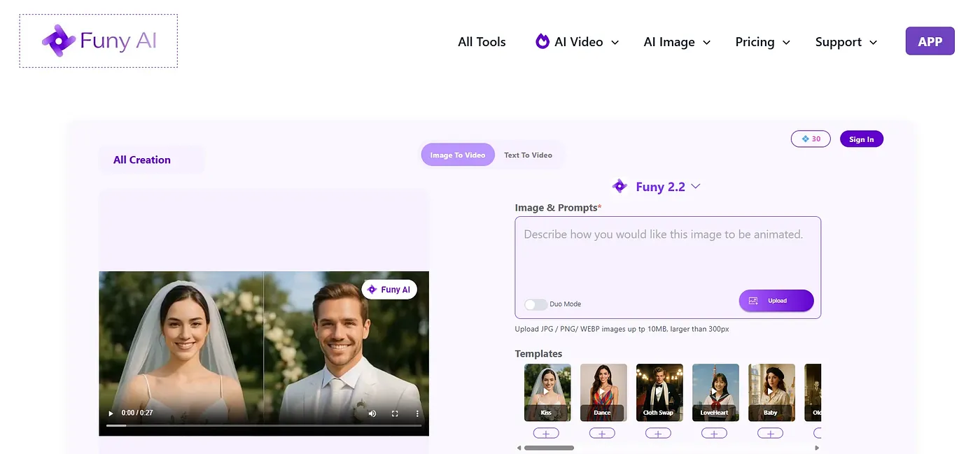Click the Image & Prompts label
This screenshot has width=980, height=454.
tap(558, 208)
